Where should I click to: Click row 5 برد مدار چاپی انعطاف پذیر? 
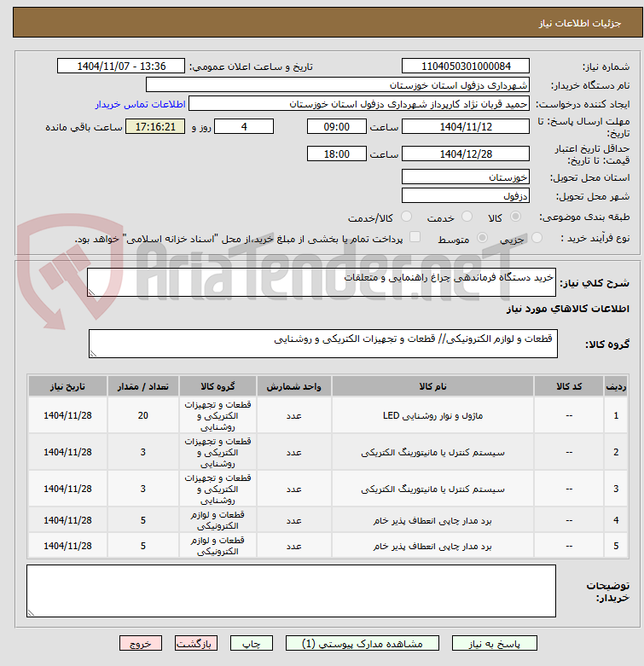pos(432,546)
